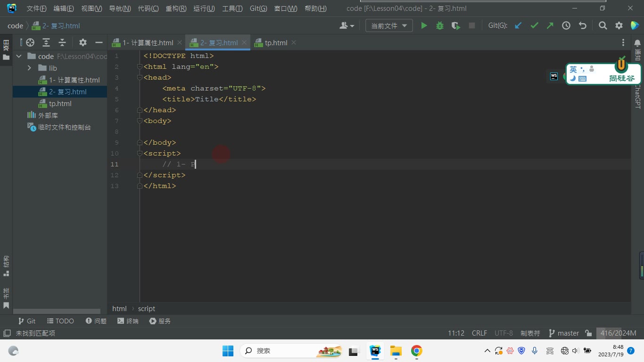This screenshot has width=644, height=362.
Task: Open IDE settings gear in top toolbar
Action: point(619,26)
